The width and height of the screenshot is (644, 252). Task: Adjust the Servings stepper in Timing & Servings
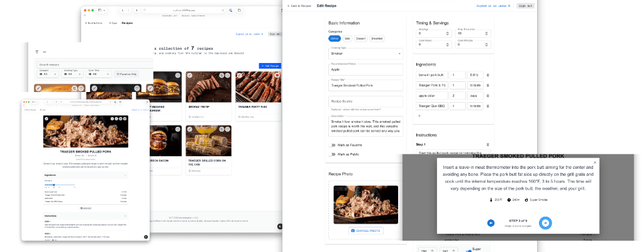click(x=447, y=34)
